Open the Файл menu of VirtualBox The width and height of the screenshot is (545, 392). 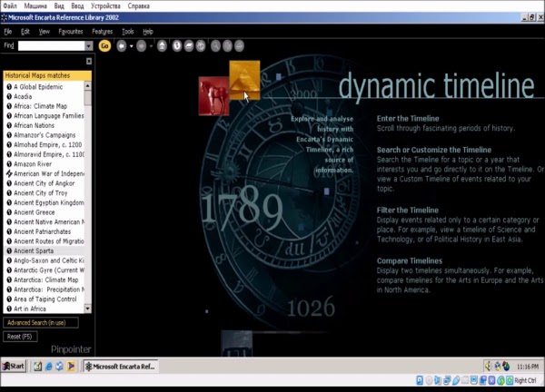10,6
